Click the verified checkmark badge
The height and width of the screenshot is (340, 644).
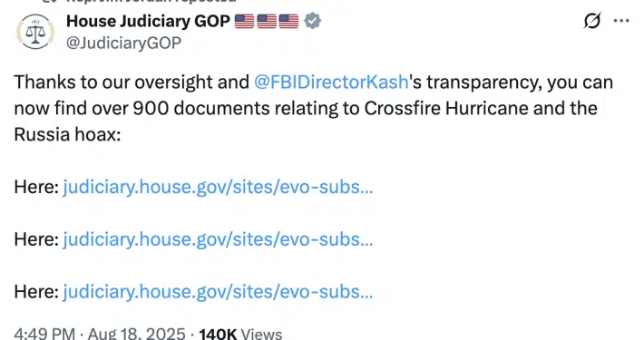tap(313, 21)
